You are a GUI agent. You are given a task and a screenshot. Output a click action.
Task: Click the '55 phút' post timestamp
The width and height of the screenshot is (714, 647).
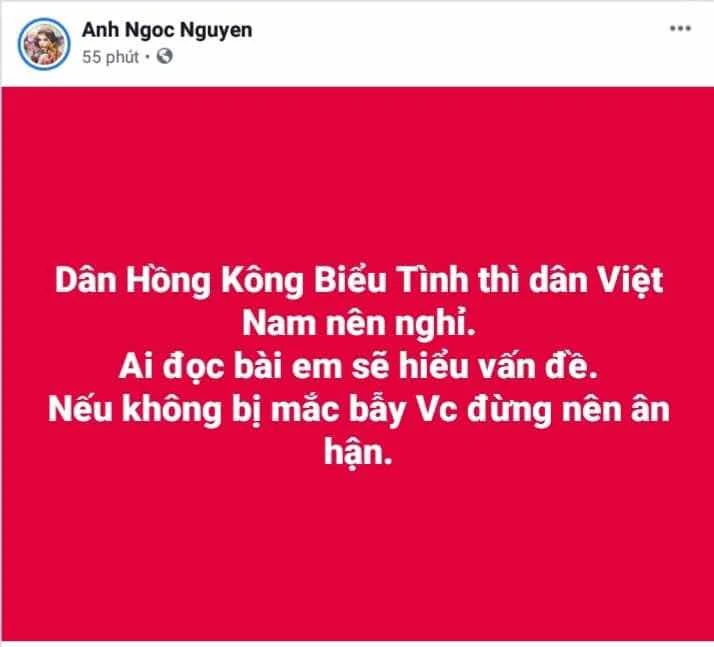[x=110, y=57]
